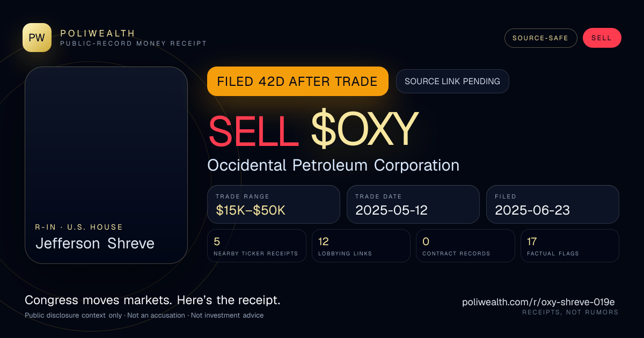
Task: Select the large $OXY ticker text
Action: pos(364,129)
